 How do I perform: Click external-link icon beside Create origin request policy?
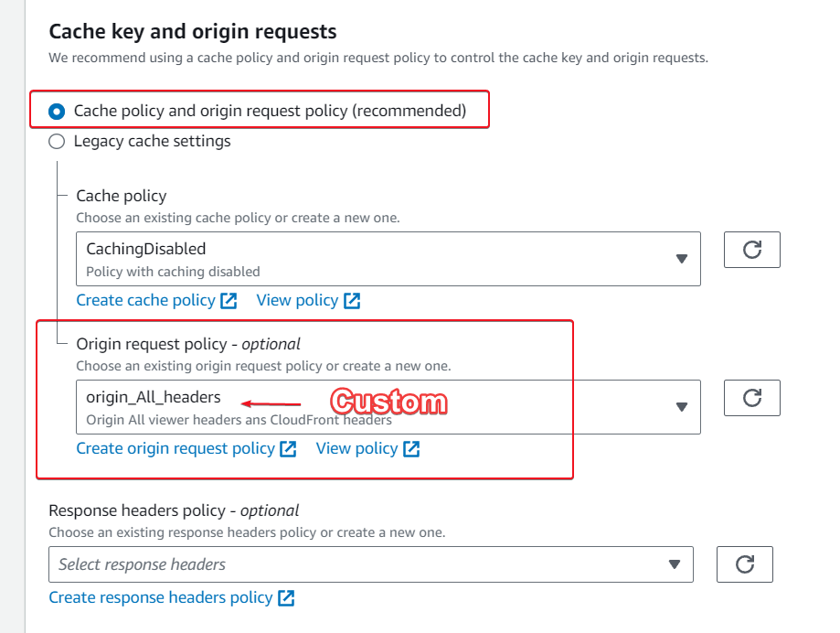tap(288, 448)
